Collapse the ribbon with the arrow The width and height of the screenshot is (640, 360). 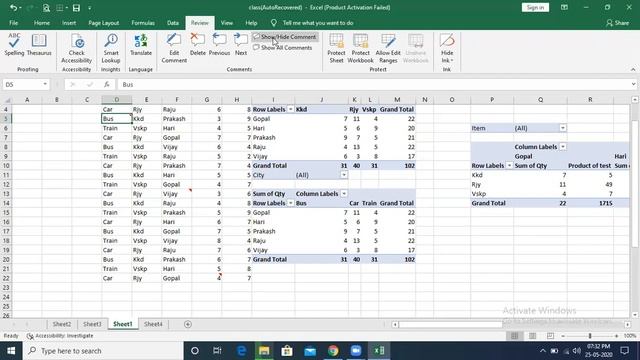[x=633, y=69]
